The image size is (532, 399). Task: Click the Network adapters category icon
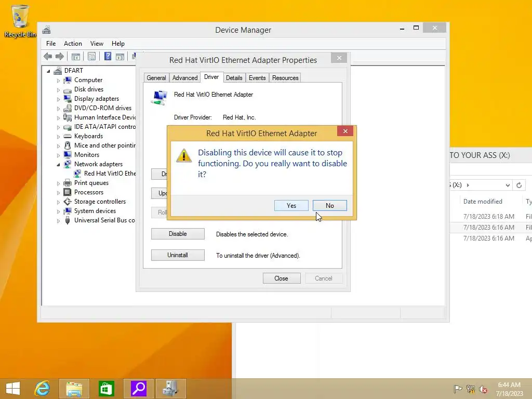[68, 164]
